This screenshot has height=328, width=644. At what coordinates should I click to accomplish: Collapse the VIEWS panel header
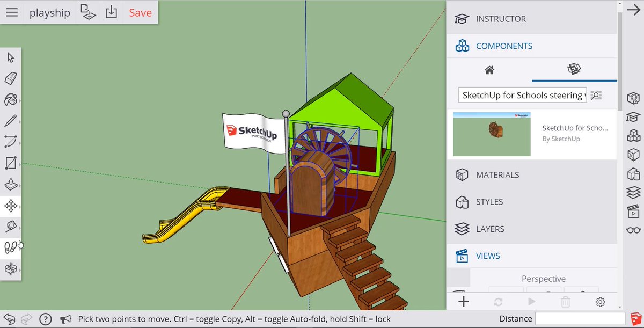(x=532, y=256)
